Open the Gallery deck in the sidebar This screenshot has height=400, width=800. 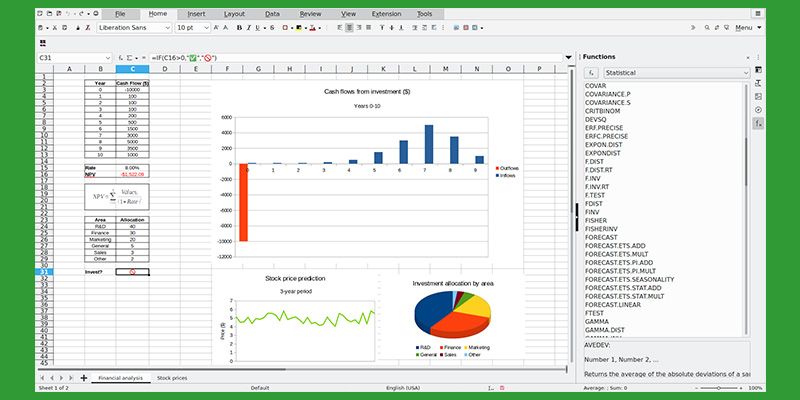758,96
